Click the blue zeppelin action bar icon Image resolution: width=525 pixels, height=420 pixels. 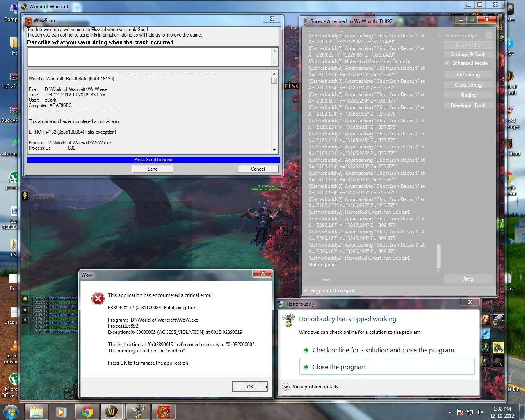486,333
